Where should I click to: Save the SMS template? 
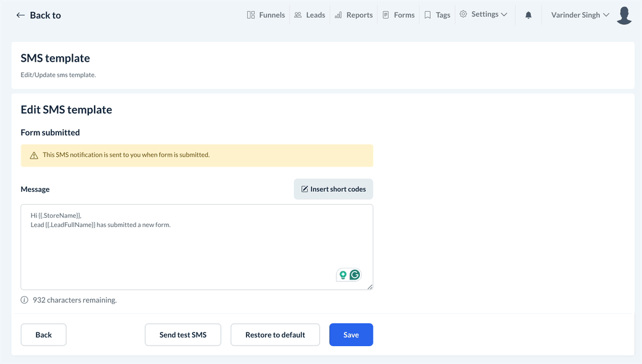coord(351,334)
